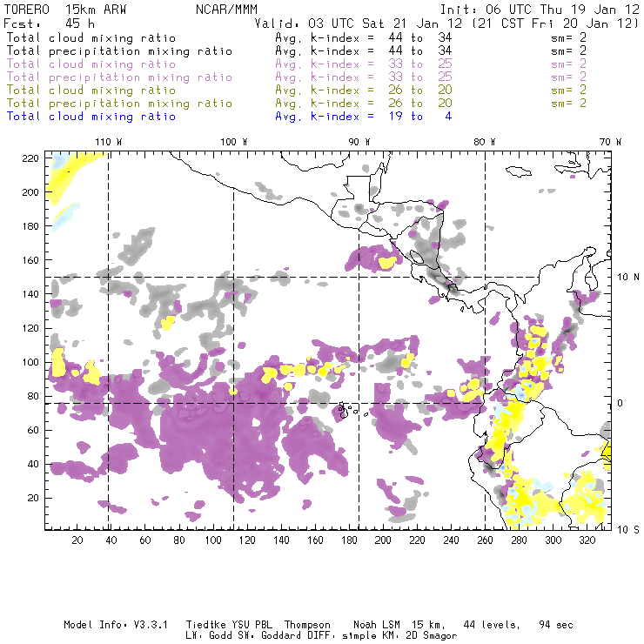
Task: Click the "90 W" longitude label
Action: click(x=359, y=142)
